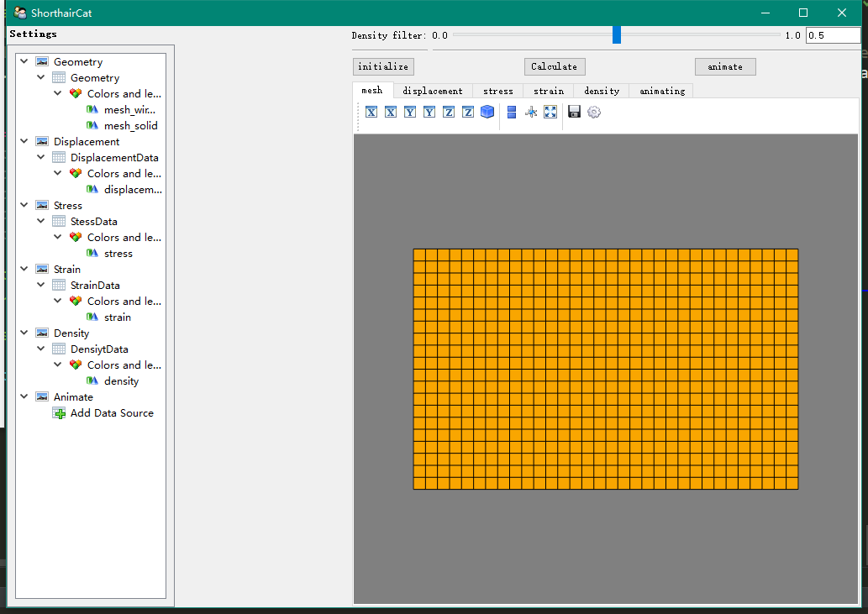Collapse the Animate scene node

(24, 396)
